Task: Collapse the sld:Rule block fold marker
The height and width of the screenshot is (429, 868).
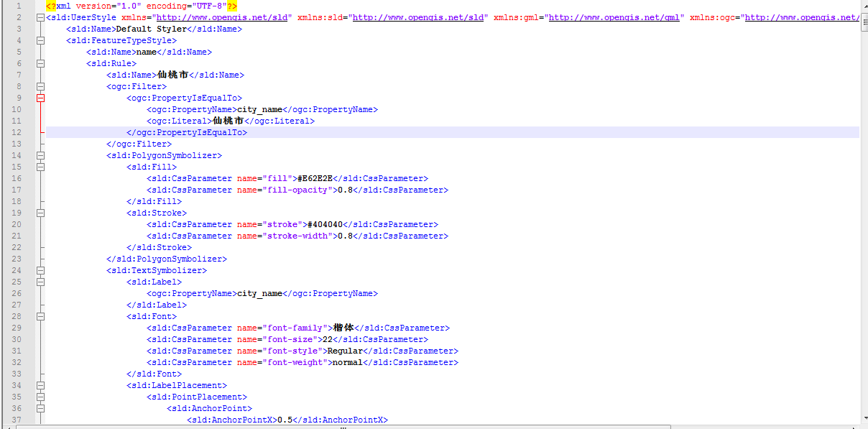Action: tap(40, 63)
